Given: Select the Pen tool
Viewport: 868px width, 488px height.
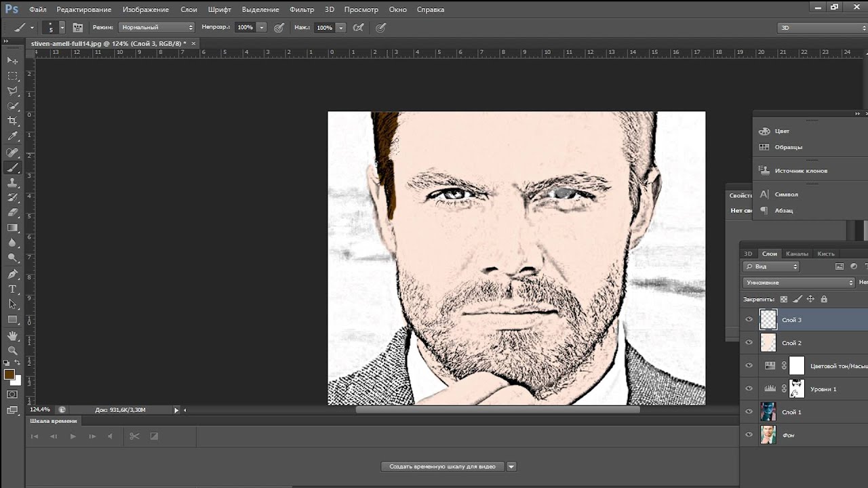Looking at the screenshot, I should [x=12, y=274].
